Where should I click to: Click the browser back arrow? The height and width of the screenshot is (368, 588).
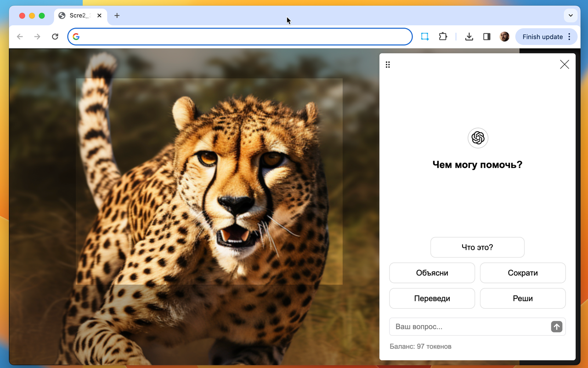20,37
